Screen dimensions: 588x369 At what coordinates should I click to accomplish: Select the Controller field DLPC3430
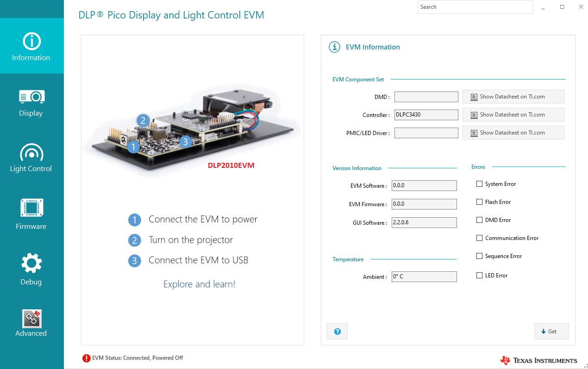coord(426,115)
